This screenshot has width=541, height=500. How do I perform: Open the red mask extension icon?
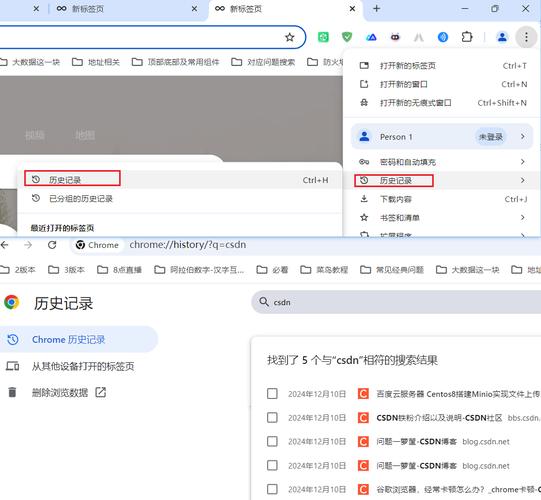[395, 37]
